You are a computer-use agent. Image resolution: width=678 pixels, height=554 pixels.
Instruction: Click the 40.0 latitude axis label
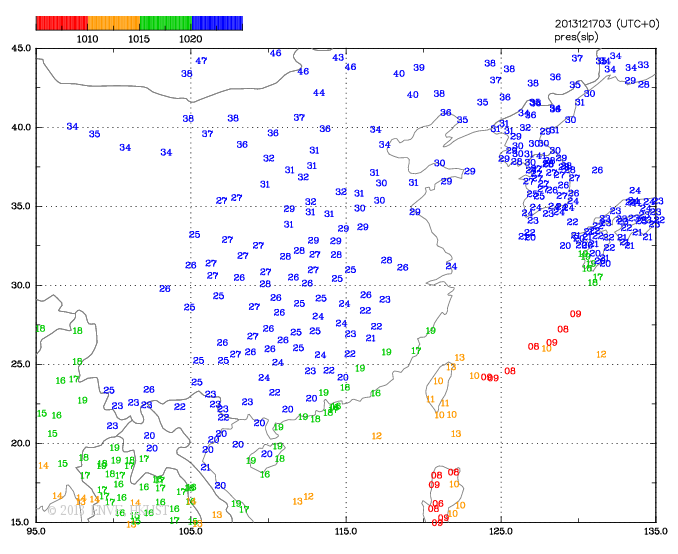tap(21, 127)
